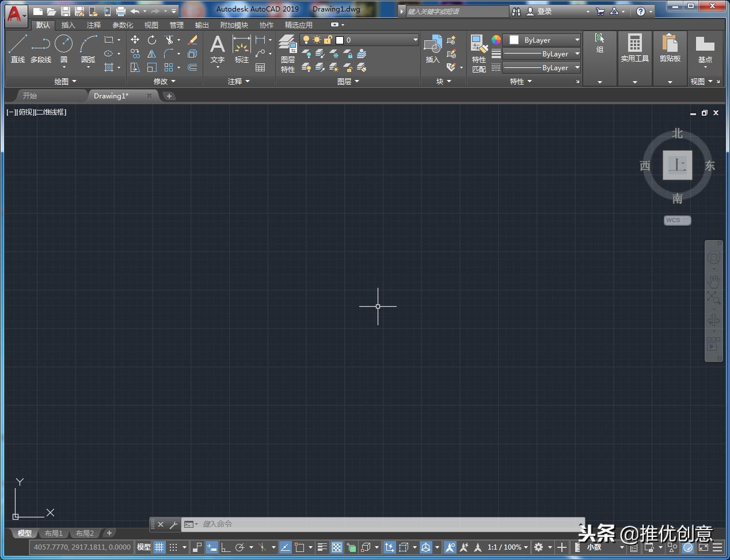Activate Match Properties (特性匹配)
730x560 pixels.
point(478,49)
